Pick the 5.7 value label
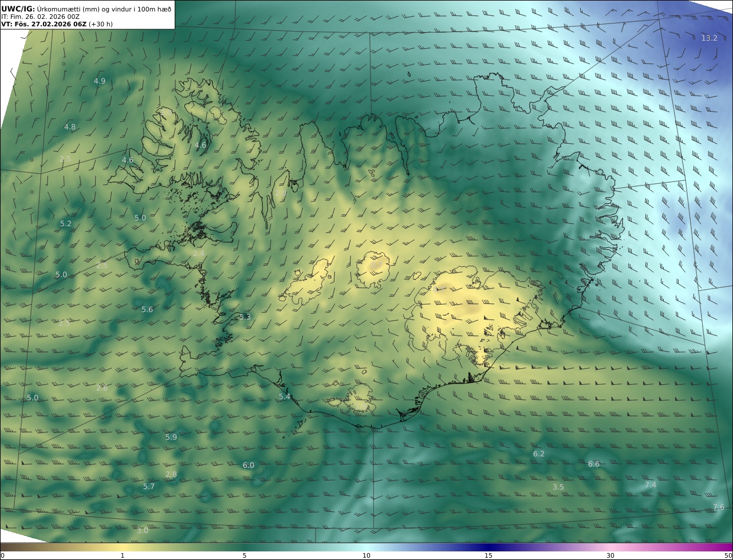Viewport: 733px width, 560px height. tap(149, 486)
